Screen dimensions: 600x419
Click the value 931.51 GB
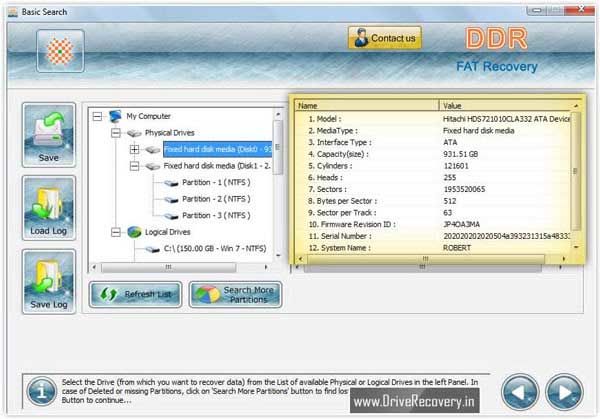460,154
